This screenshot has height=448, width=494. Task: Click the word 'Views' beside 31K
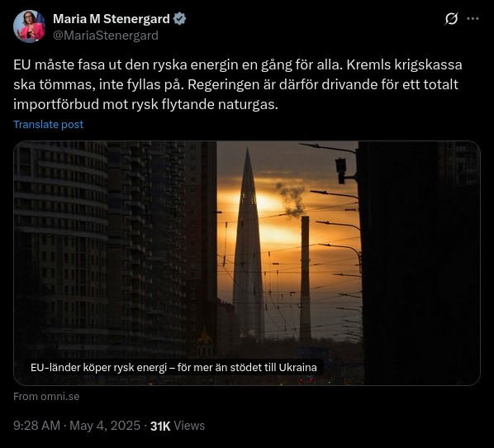189,426
